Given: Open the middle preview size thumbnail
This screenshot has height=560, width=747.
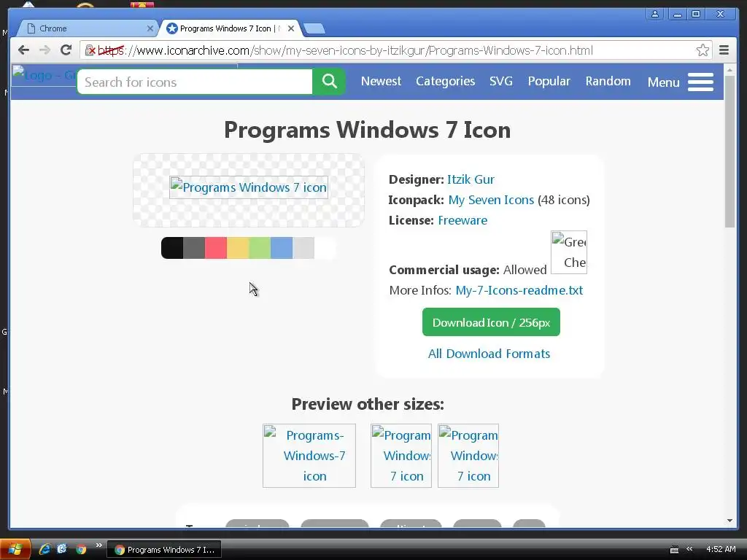Looking at the screenshot, I should pos(401,456).
